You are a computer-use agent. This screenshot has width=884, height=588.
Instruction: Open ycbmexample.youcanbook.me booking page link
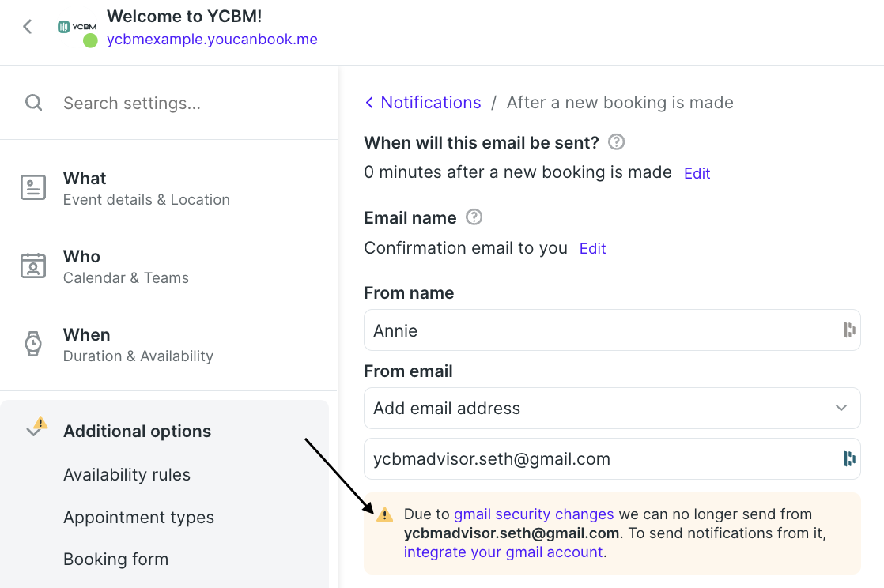pos(212,40)
